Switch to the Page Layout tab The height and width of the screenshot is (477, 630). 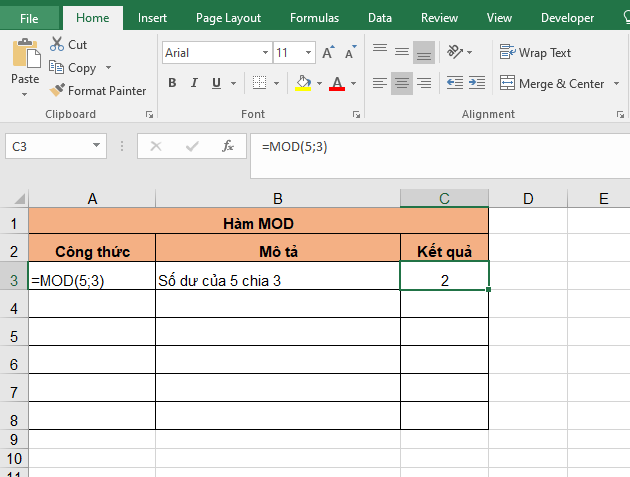pyautogui.click(x=228, y=18)
